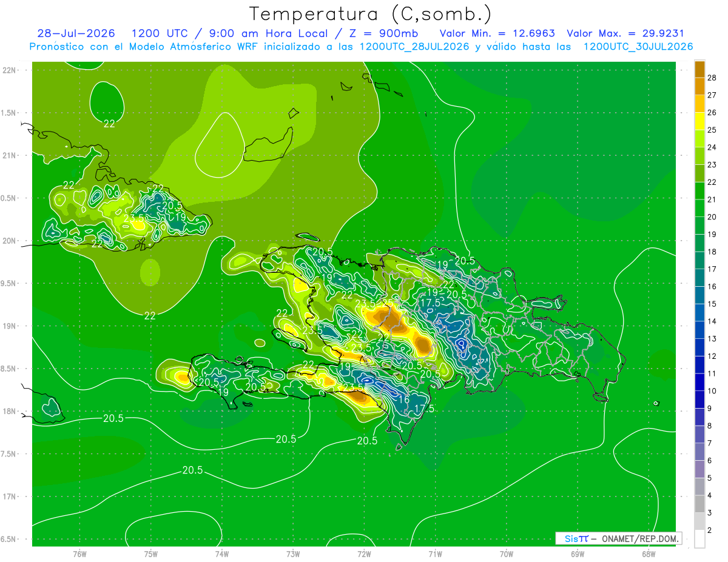This screenshot has width=728, height=562.
Task: Pick the purple swatch between 5 and 6
Action: (x=699, y=469)
